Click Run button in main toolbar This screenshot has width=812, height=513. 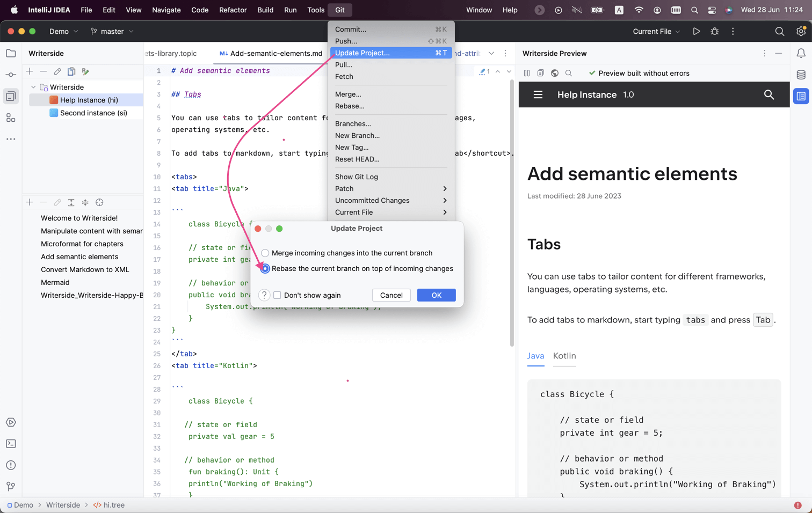coord(696,32)
